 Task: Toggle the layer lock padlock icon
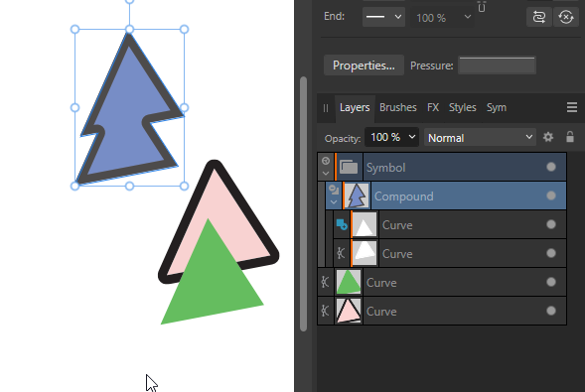click(x=570, y=137)
